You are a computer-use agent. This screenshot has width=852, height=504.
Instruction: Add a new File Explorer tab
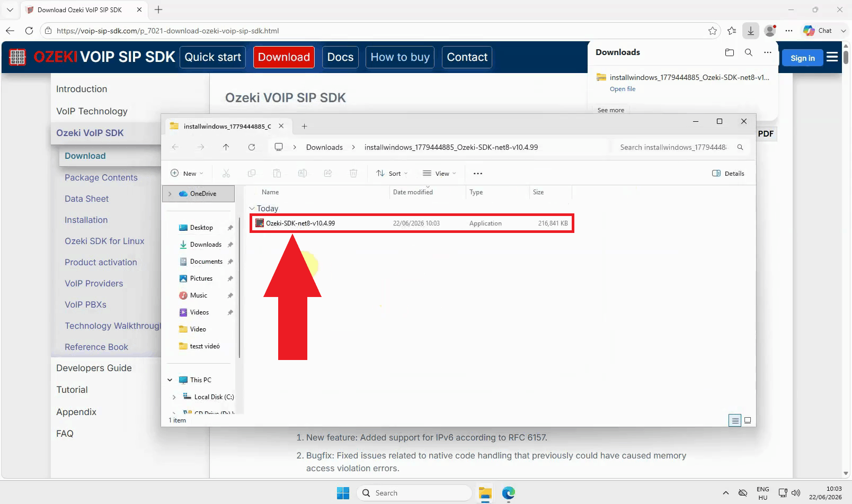304,126
